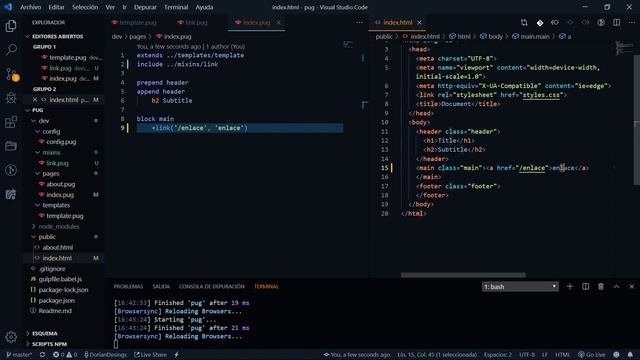Open the Selección menu
The width and height of the screenshot is (640, 360).
tap(85, 7)
